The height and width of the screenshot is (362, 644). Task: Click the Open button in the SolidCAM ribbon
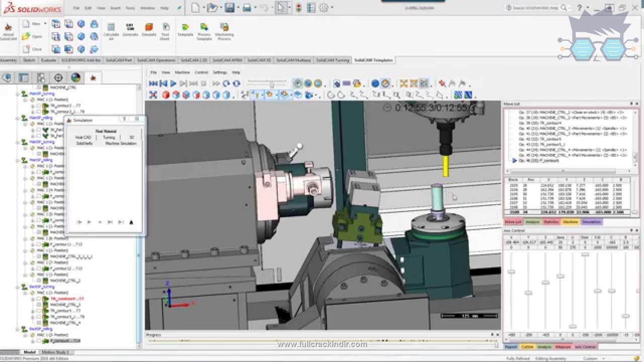[x=33, y=36]
